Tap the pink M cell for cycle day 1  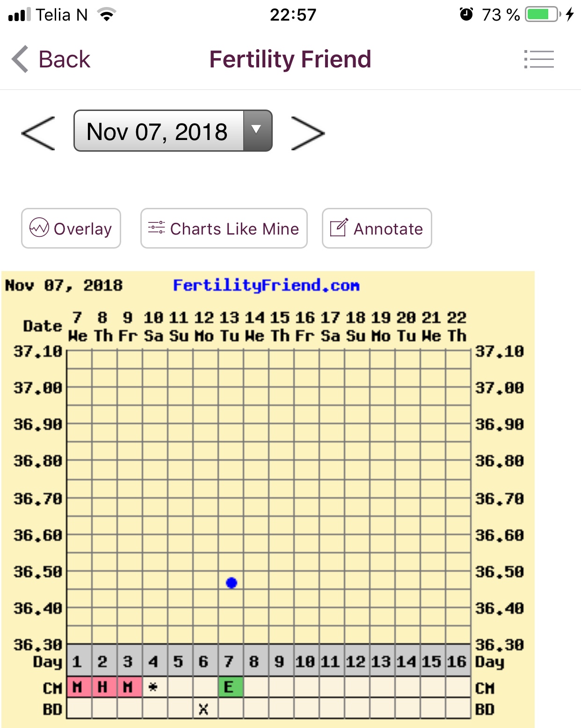click(x=78, y=687)
